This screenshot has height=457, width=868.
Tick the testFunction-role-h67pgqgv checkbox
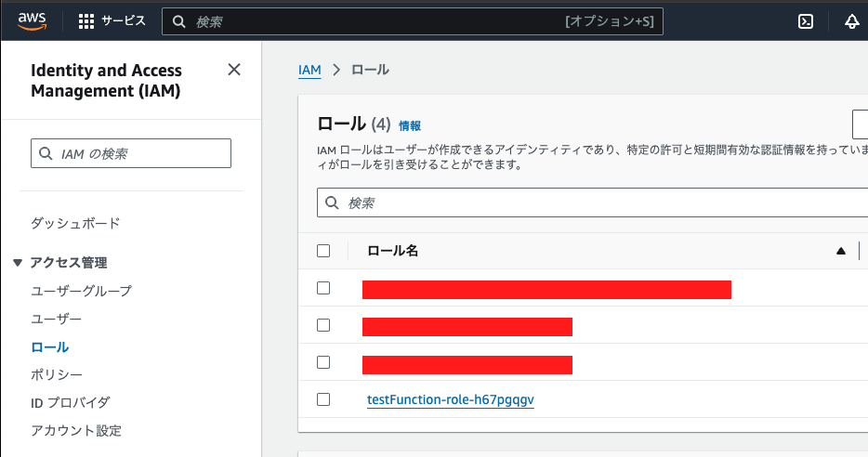coord(323,399)
